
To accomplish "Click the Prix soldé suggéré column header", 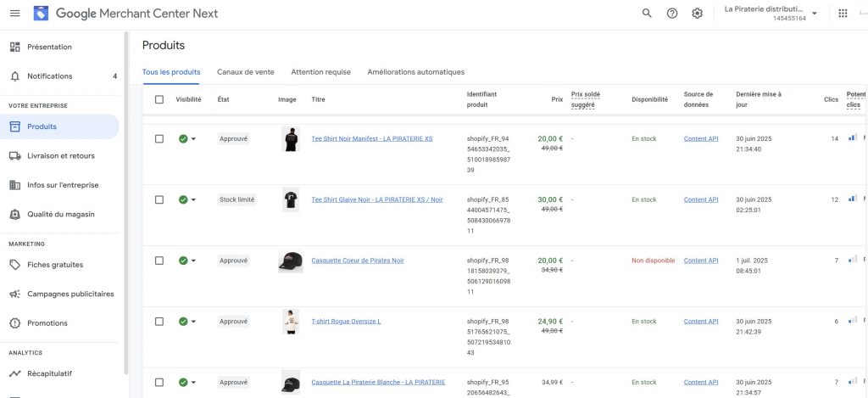I will (586, 100).
